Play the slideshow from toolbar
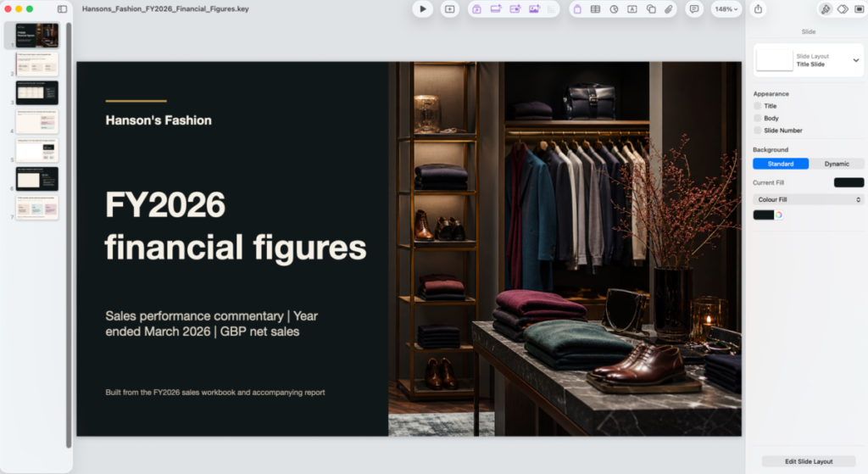 [x=422, y=8]
